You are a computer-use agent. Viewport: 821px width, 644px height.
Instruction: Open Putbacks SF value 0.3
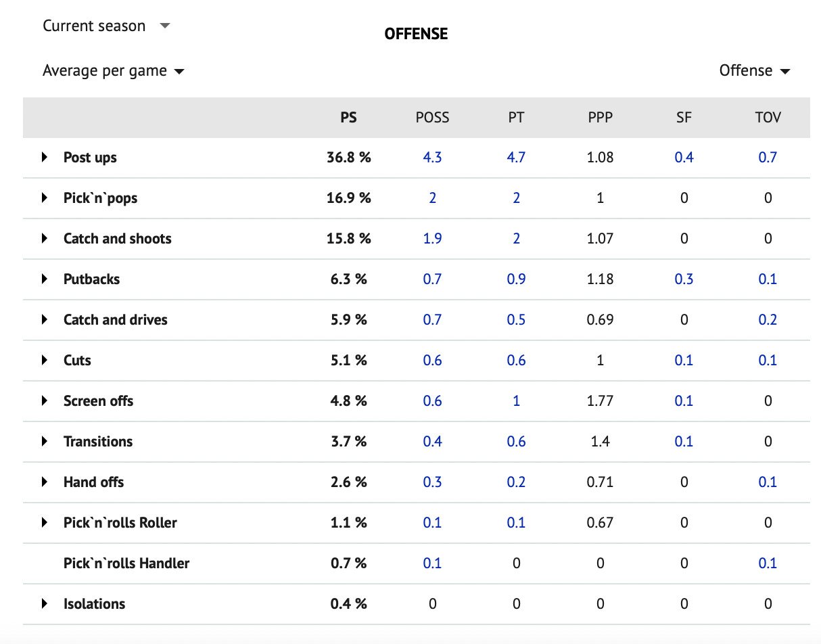tap(684, 279)
